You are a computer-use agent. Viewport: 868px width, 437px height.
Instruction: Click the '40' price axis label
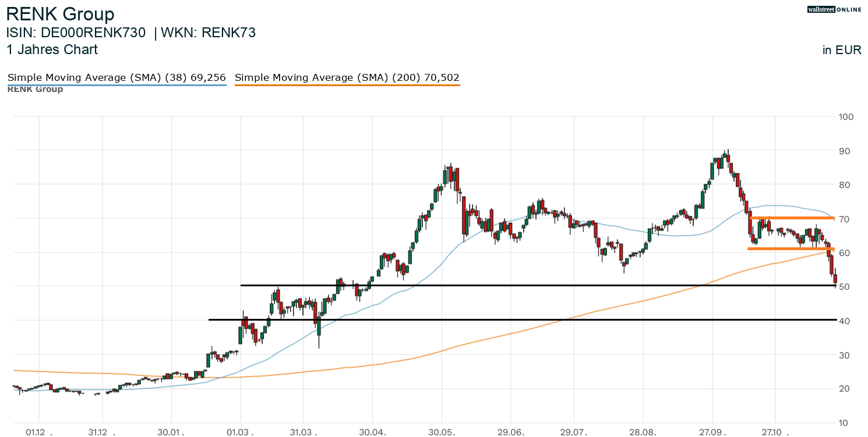coord(844,321)
